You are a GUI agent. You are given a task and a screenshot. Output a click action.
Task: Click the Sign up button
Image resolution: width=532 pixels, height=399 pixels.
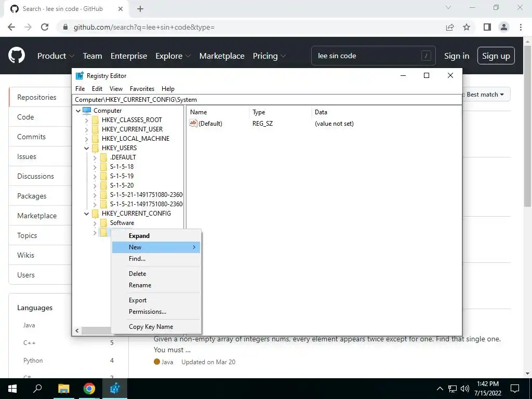(x=496, y=56)
